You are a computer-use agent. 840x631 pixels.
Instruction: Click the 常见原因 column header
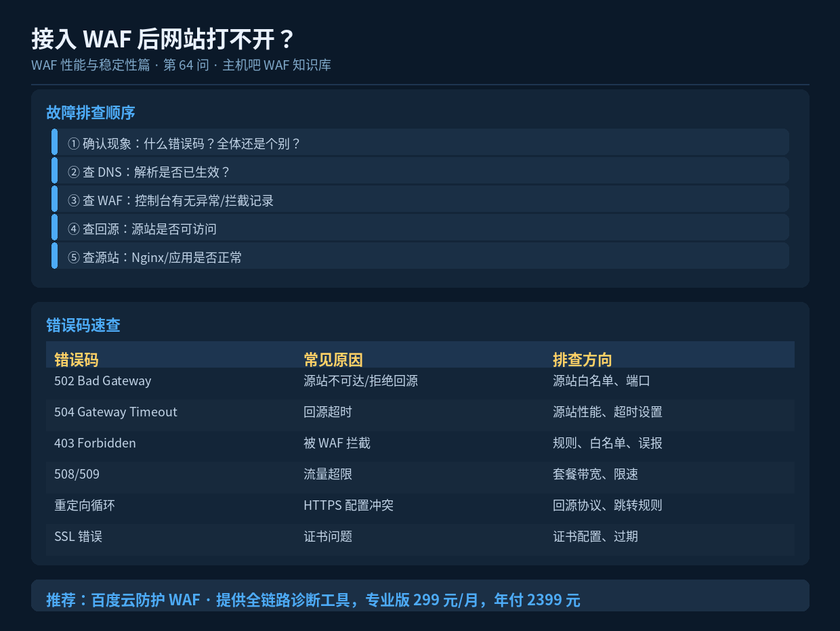[x=333, y=360]
